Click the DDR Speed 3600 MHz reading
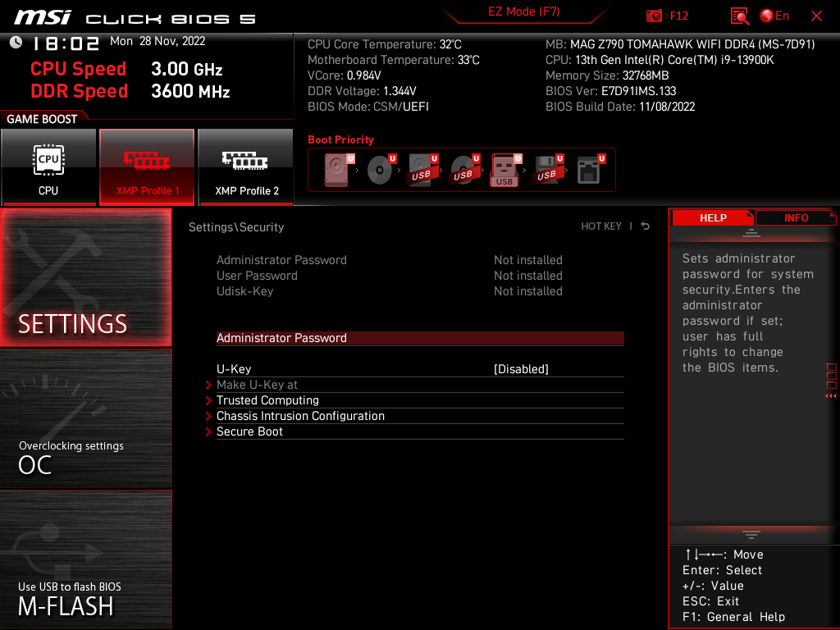Image resolution: width=840 pixels, height=630 pixels. [130, 91]
